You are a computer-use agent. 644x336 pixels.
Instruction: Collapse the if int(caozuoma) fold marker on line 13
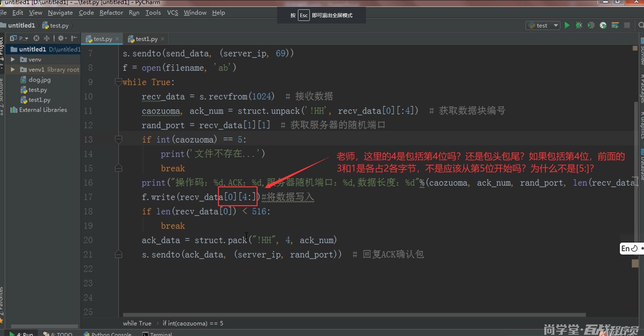coord(118,139)
